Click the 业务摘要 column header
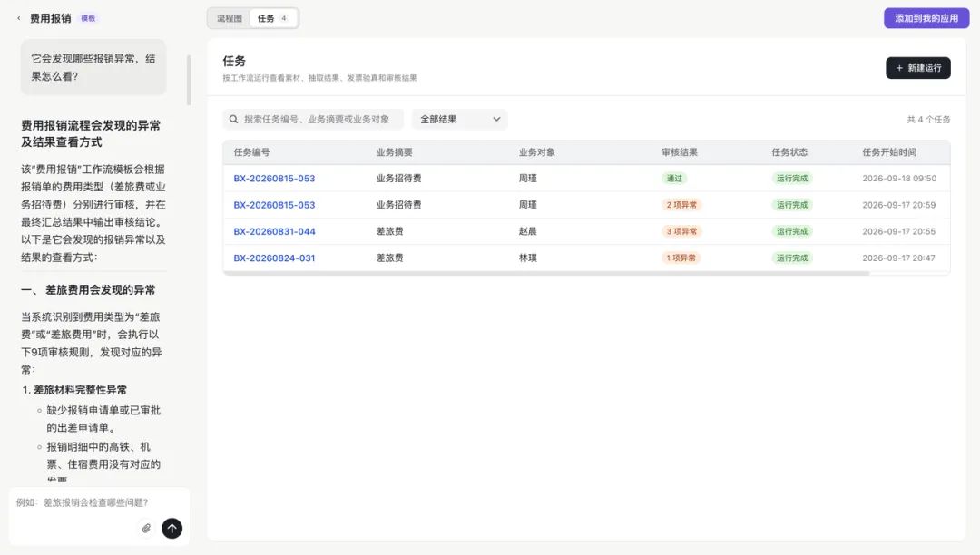Image resolution: width=980 pixels, height=555 pixels. pos(395,152)
